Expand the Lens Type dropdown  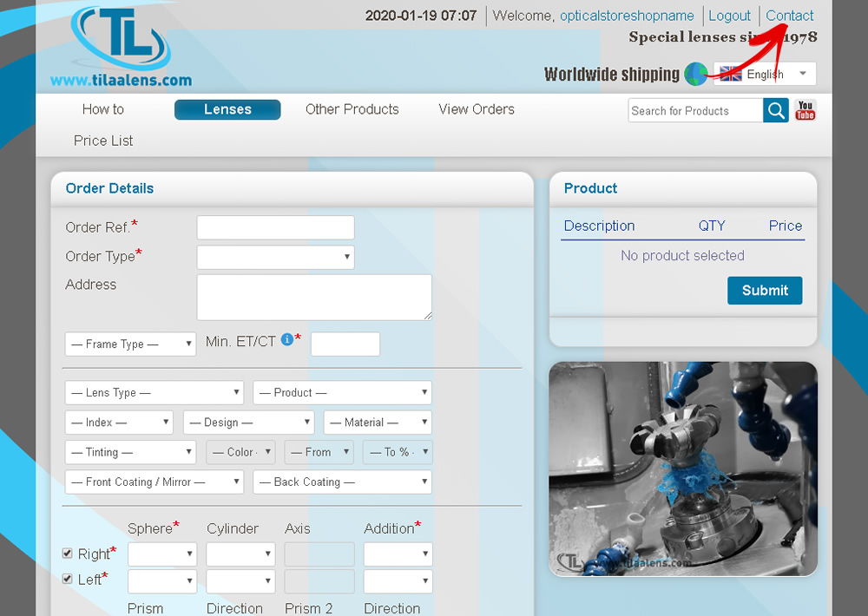154,393
